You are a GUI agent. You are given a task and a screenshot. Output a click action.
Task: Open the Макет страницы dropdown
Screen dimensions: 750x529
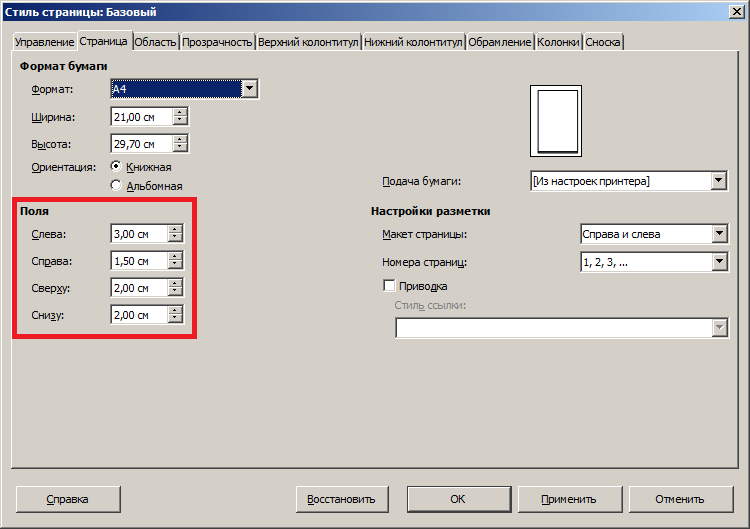[x=718, y=235]
